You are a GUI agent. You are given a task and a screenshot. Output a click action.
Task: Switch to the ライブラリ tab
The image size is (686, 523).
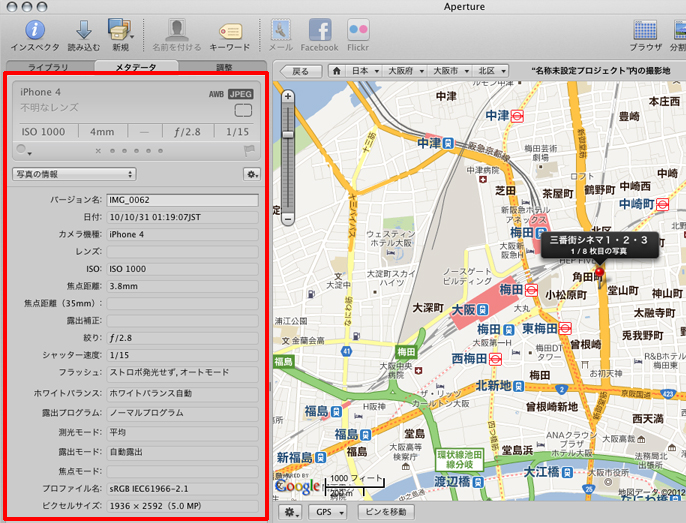[x=48, y=67]
